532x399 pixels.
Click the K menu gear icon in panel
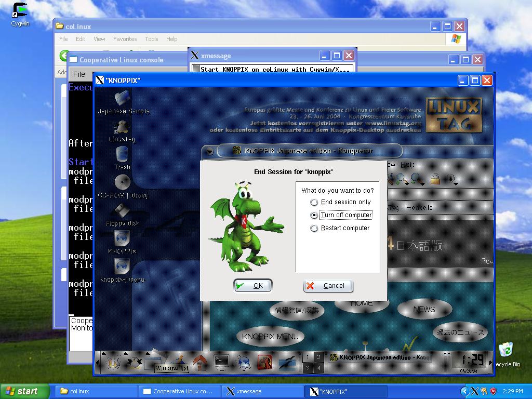click(113, 363)
